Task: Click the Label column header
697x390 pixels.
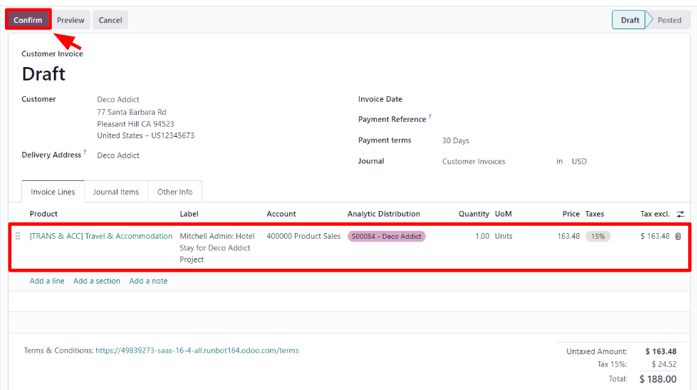Action: click(189, 214)
